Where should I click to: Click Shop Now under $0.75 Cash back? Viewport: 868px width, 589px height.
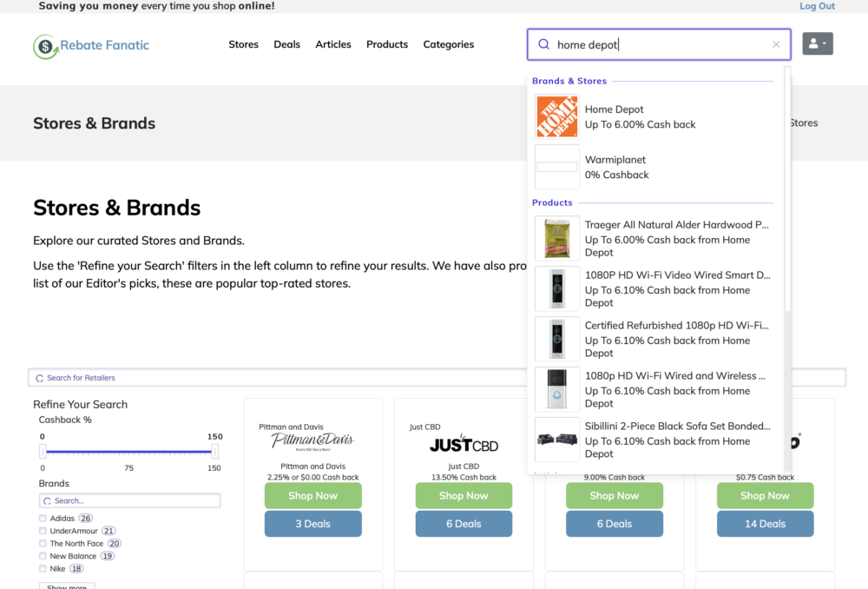765,495
